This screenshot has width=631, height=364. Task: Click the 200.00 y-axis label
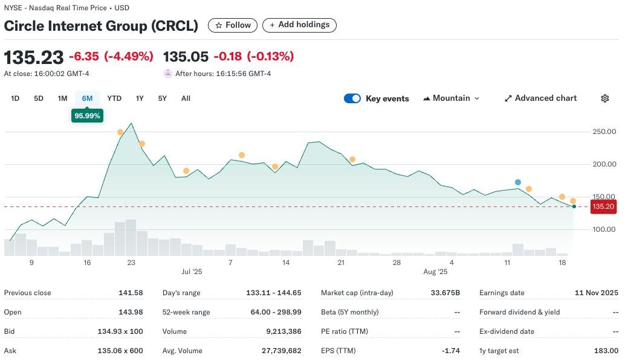(604, 164)
